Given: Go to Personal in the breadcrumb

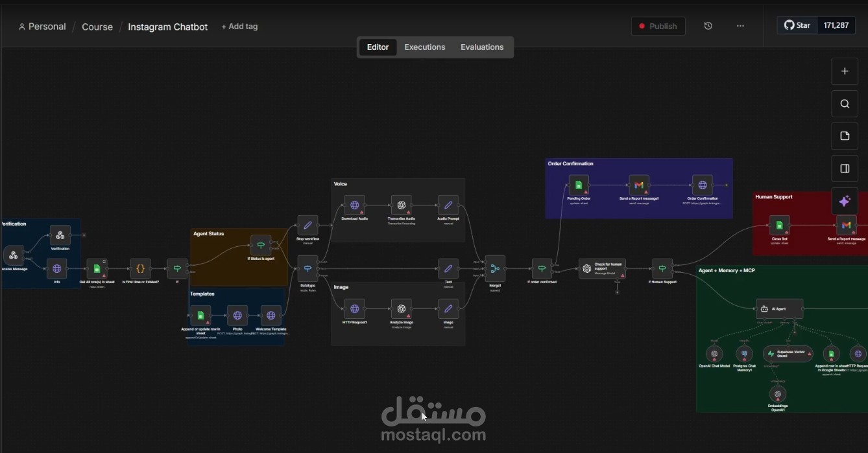Looking at the screenshot, I should (x=42, y=27).
